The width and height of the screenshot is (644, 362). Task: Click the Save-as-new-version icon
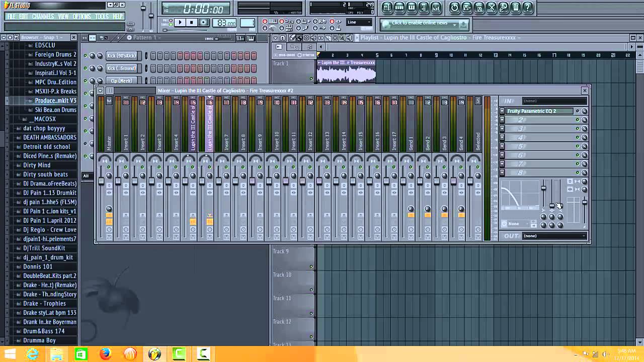467,8
